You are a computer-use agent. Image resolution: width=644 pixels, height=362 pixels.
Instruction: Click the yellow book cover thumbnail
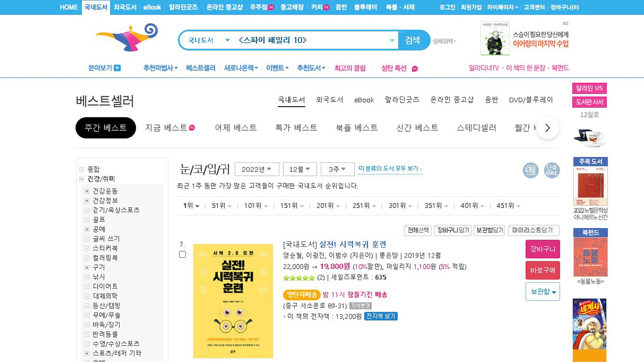click(233, 301)
